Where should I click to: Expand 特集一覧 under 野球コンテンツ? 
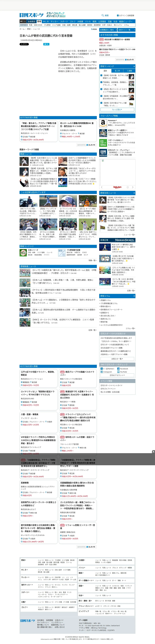[x=92, y=260]
